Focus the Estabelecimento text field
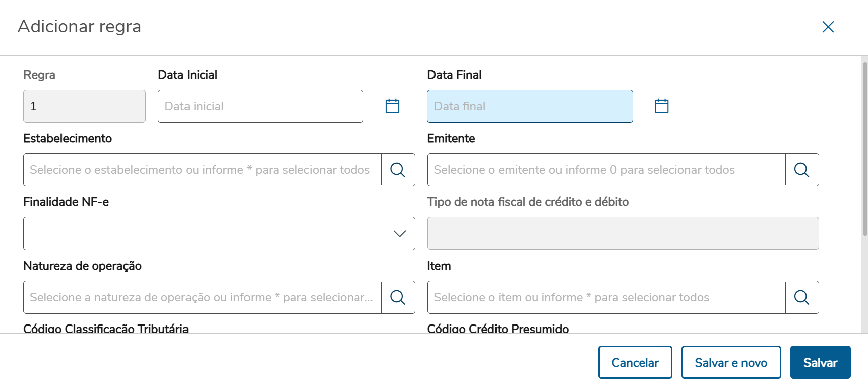The height and width of the screenshot is (390, 868). (202, 170)
